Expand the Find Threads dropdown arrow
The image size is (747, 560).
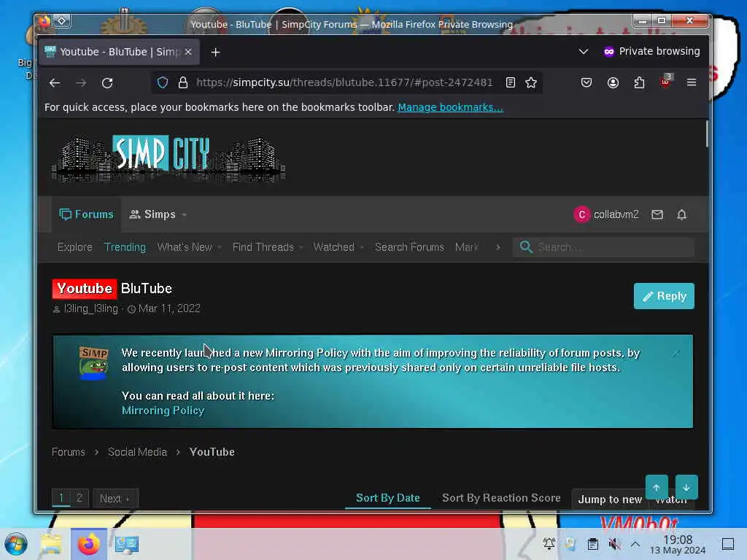[301, 248]
